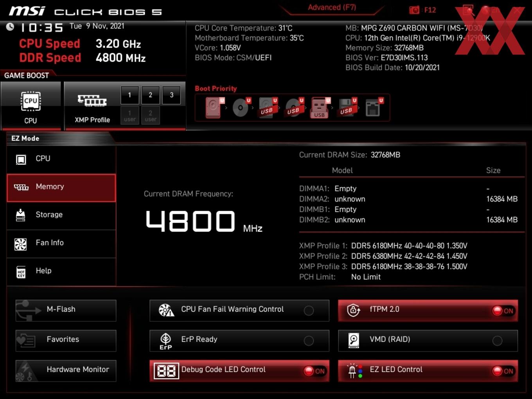Select the USB CD/DVD boot device icon
The height and width of the screenshot is (399, 532).
(293, 107)
